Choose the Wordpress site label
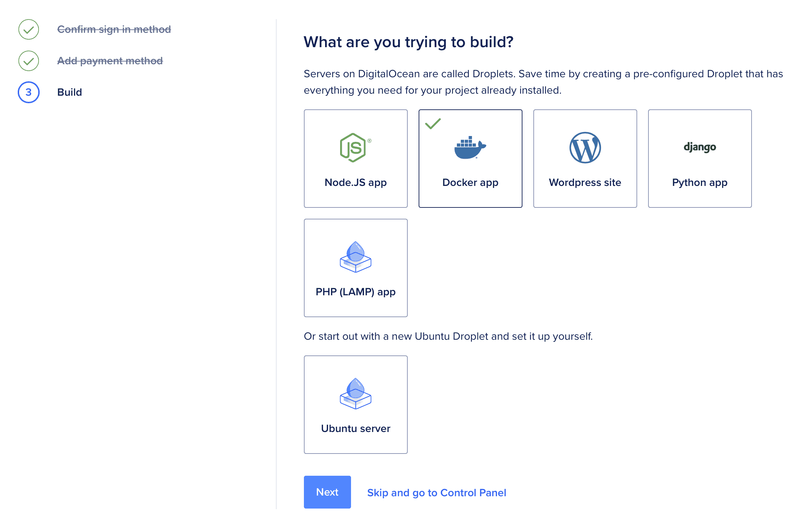 585,183
